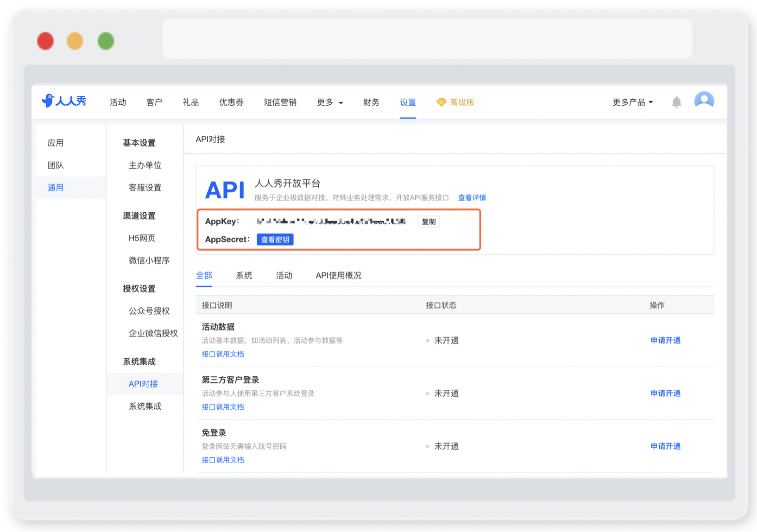Open the 短信营销 top menu
This screenshot has height=532, width=757.
click(x=280, y=102)
